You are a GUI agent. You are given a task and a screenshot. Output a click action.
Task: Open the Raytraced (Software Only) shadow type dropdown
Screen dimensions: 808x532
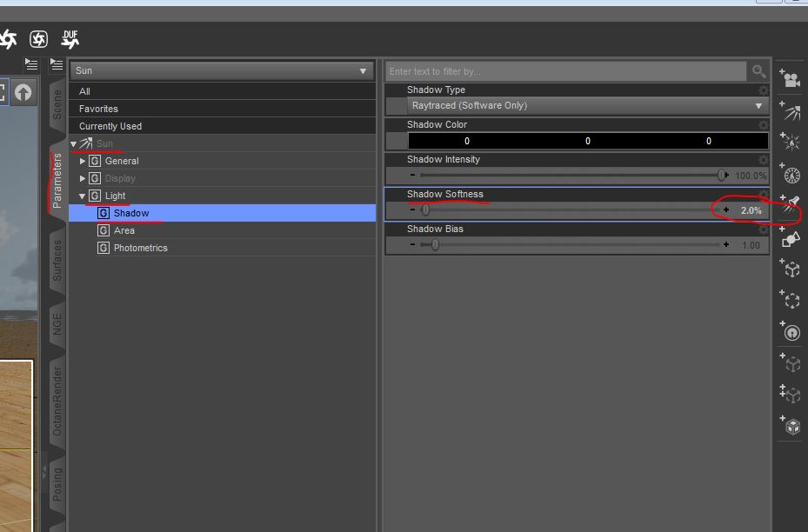click(587, 105)
